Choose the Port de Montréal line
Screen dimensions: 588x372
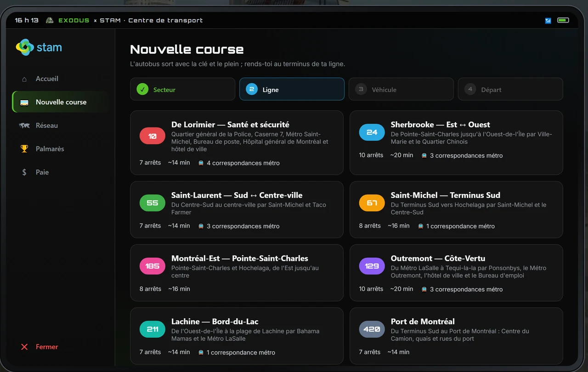click(456, 336)
